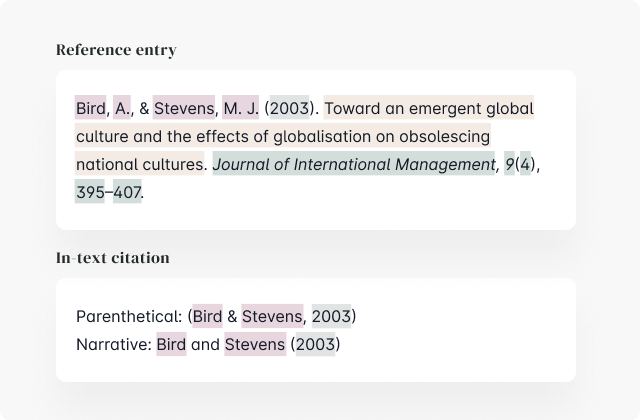Select the page range "395–407"
This screenshot has height=420, width=640.
108,192
